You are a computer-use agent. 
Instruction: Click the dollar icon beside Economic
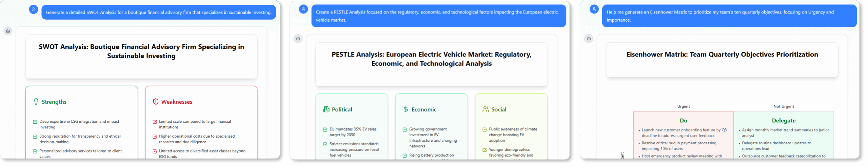[x=406, y=109]
